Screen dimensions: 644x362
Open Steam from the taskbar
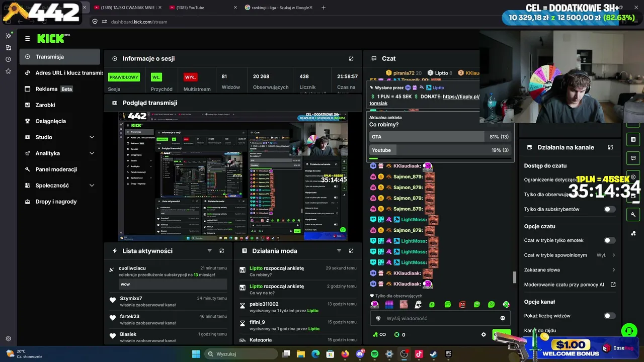pos(433,354)
